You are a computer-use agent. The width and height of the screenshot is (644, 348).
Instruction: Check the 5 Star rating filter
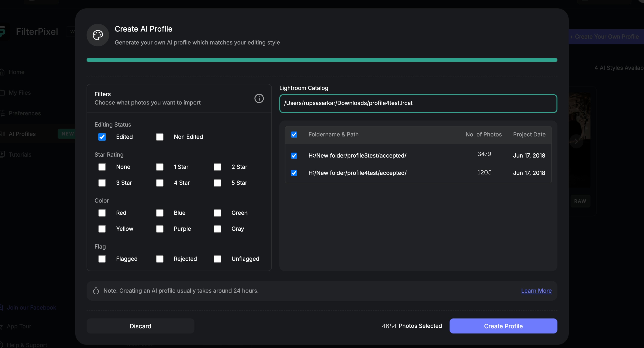point(217,183)
